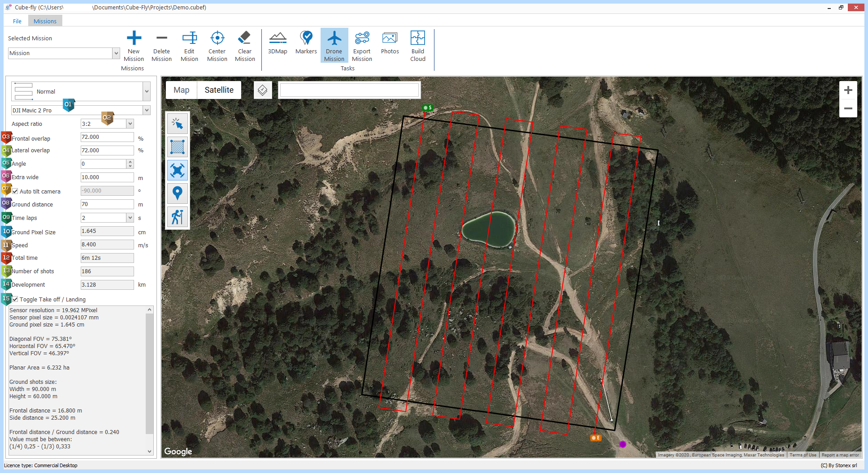Click the Development value 3.128
Image resolution: width=868 pixels, height=473 pixels.
pos(107,285)
